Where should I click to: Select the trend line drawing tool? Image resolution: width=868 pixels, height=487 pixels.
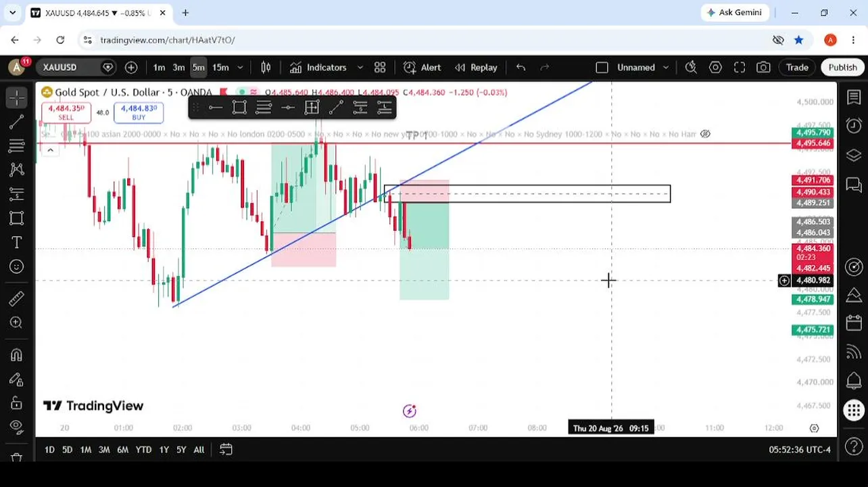pyautogui.click(x=17, y=122)
